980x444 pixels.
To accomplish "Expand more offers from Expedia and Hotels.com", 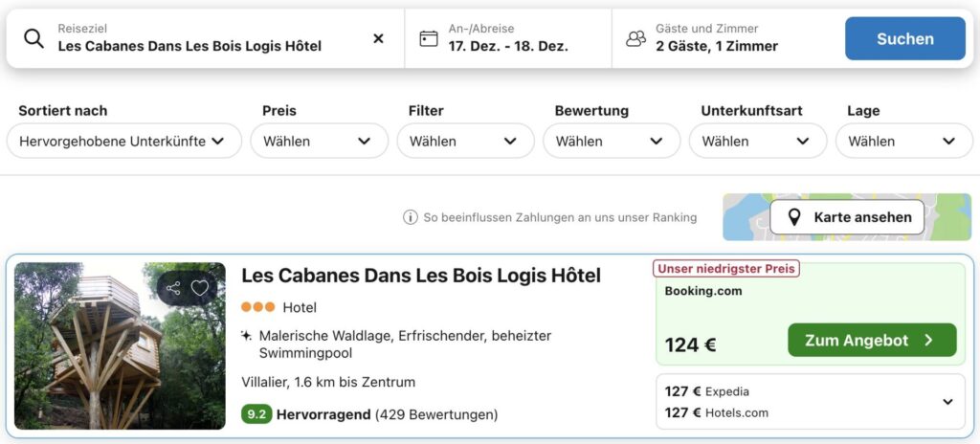I will tap(947, 402).
